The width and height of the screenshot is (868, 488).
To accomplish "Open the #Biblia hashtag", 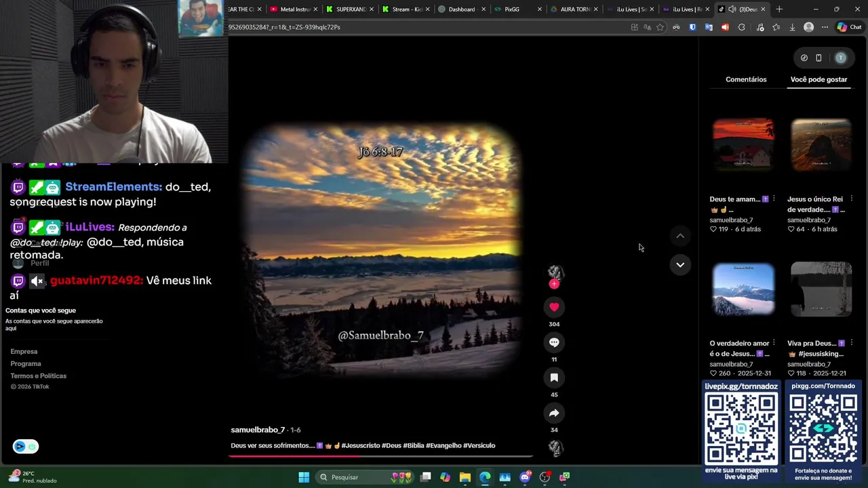I will (414, 445).
